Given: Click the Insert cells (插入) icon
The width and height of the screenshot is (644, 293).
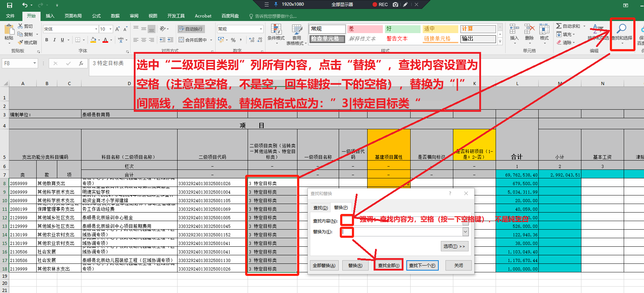Looking at the screenshot, I should (514, 29).
